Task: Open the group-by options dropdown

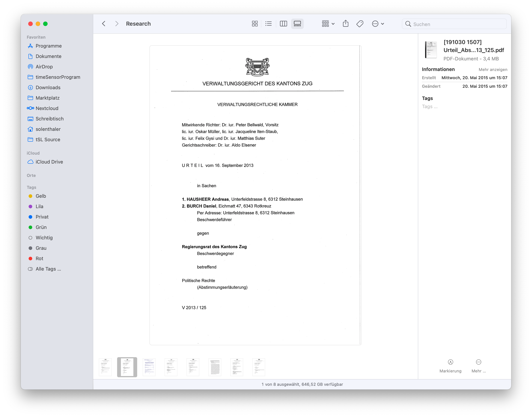Action: click(x=328, y=24)
